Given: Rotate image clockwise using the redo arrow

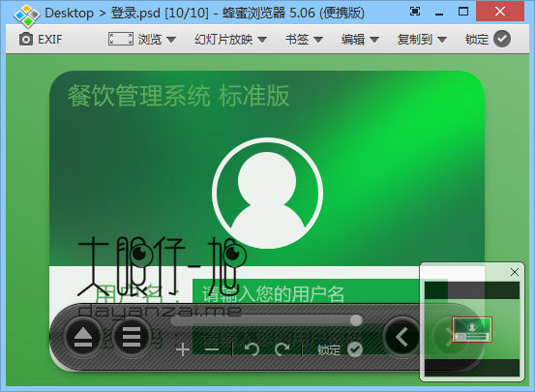Looking at the screenshot, I should click(282, 349).
